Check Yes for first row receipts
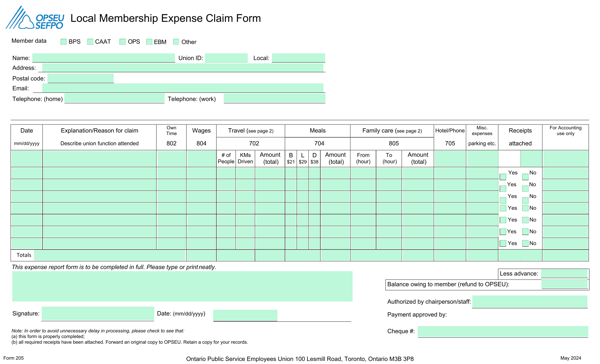Viewport: 600px width, 364px height. click(x=503, y=177)
